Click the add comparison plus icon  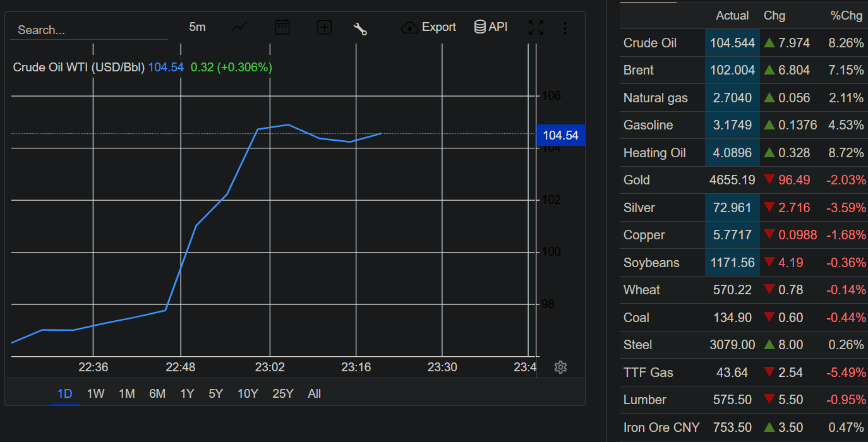[324, 27]
